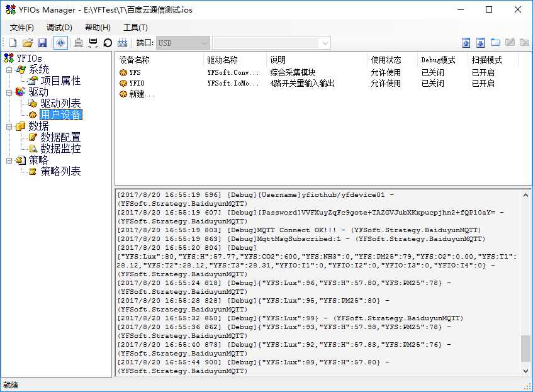533x392 pixels.
Task: Open the empty combo box beside USB port
Action: (271, 43)
